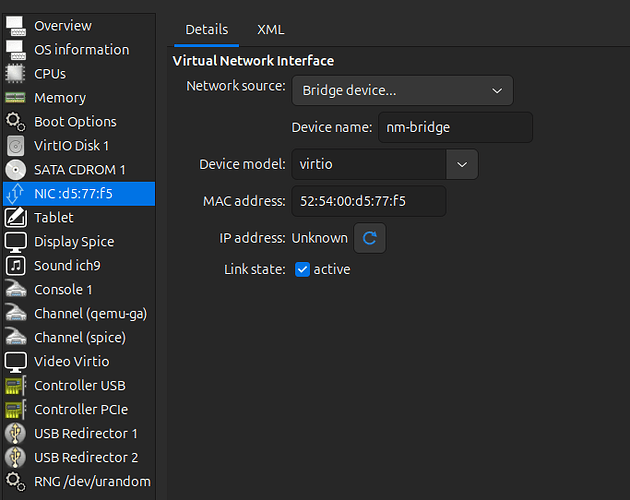Click the VirtIO Disk 1 drive icon
The height and width of the screenshot is (500, 630).
16,145
